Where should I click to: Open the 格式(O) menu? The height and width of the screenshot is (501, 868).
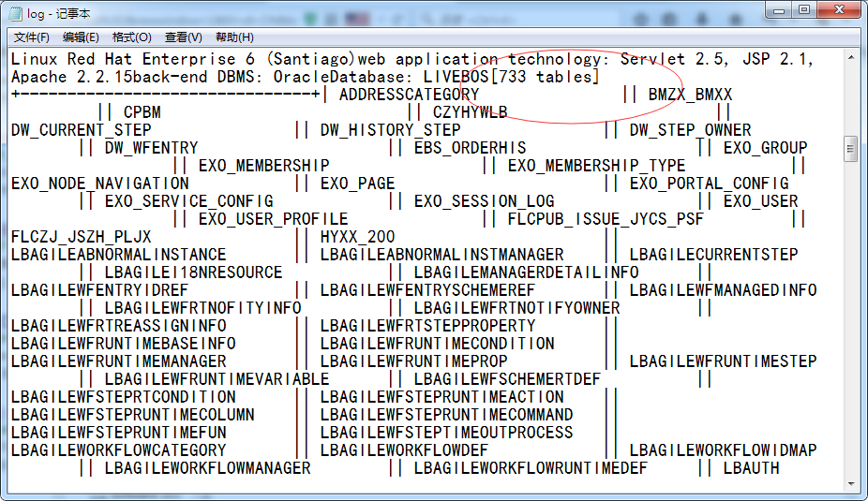[132, 37]
